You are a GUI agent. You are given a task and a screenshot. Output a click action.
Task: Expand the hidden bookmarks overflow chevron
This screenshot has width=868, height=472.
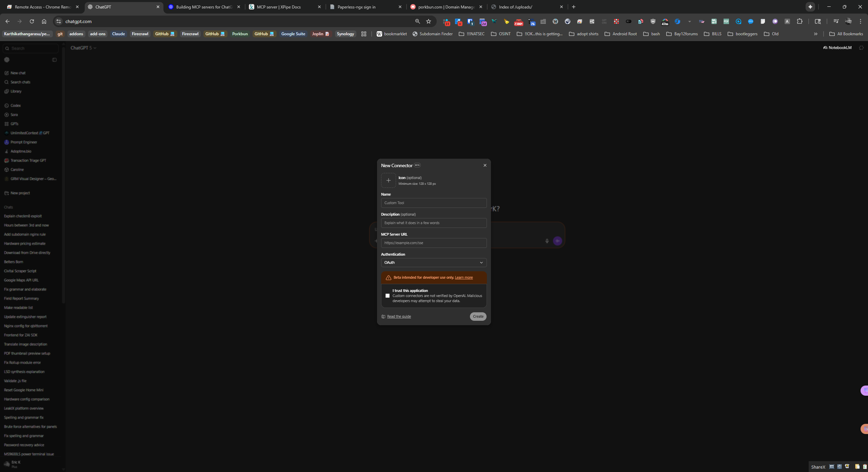815,34
